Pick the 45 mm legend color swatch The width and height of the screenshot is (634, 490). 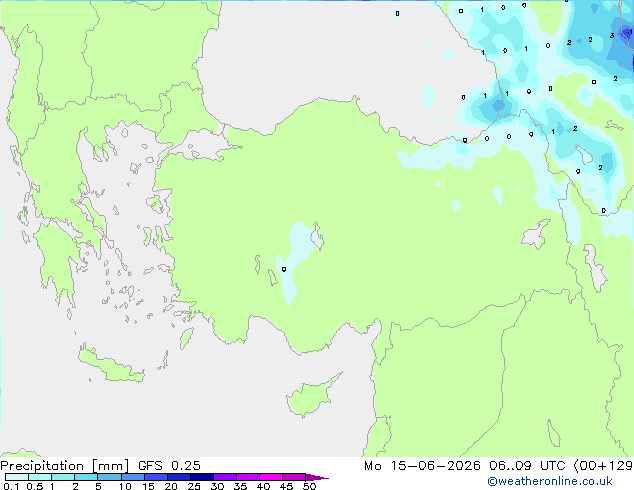[x=294, y=477]
